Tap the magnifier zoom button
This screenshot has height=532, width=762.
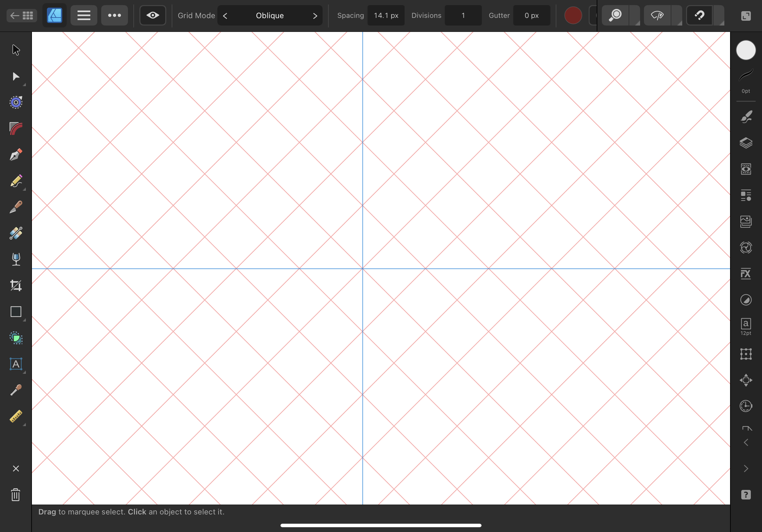pos(615,15)
